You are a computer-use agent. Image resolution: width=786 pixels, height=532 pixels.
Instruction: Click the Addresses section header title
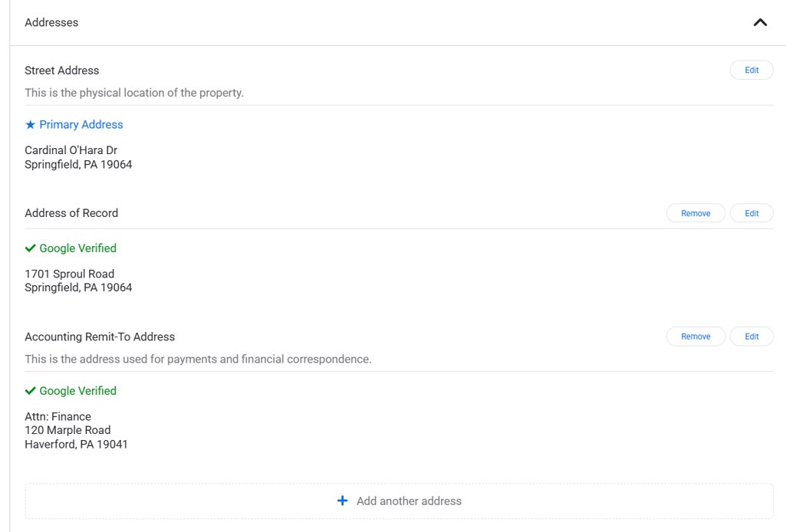pyautogui.click(x=51, y=22)
